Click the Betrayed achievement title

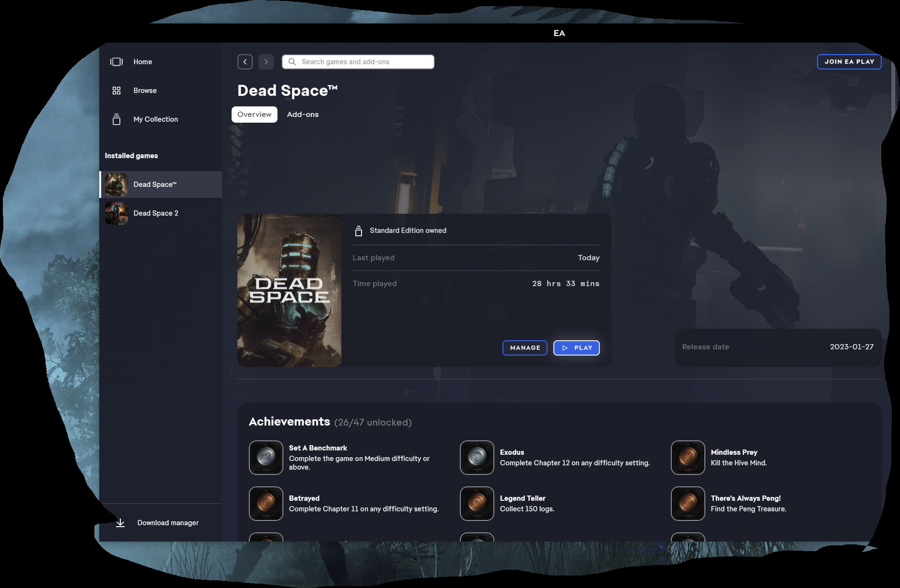point(304,498)
